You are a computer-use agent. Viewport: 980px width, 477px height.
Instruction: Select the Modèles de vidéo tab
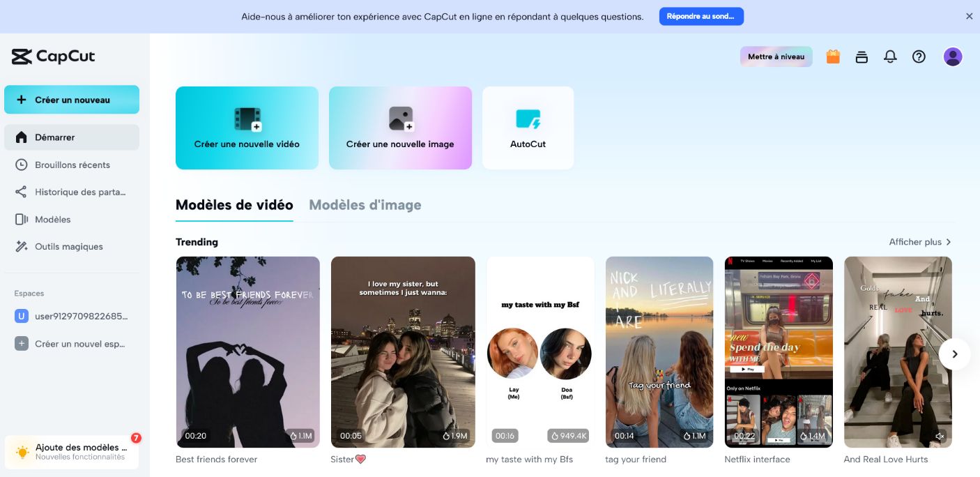pos(234,205)
